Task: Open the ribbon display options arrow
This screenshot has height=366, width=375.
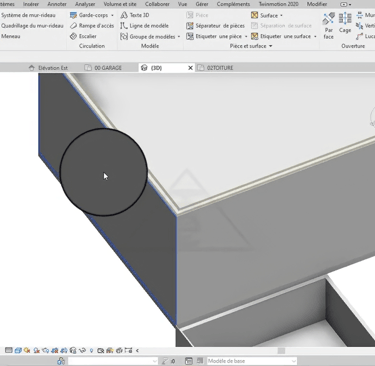Action: coord(350,5)
